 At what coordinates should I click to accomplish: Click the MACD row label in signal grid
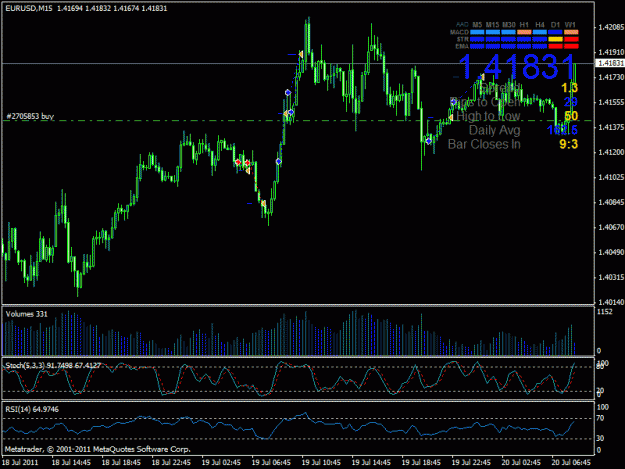459,32
